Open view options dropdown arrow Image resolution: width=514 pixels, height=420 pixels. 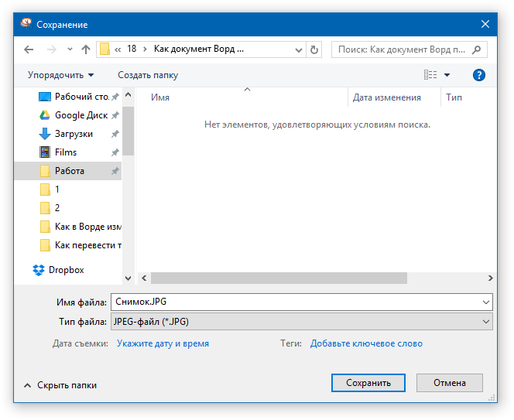[x=447, y=75]
